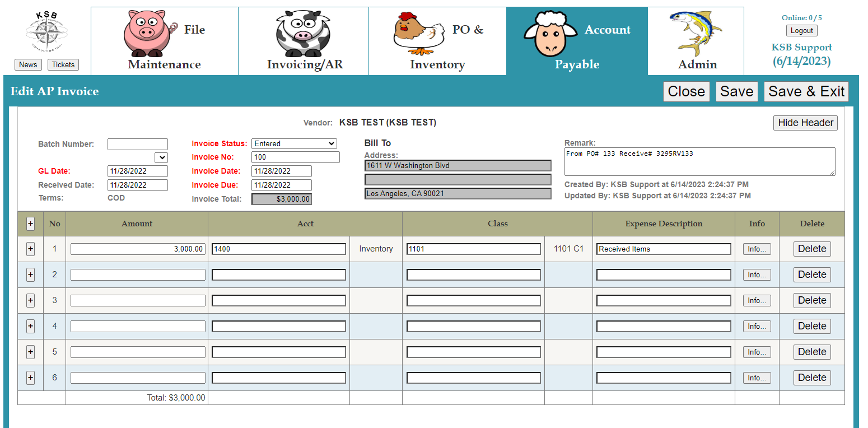The width and height of the screenshot is (868, 428).
Task: Click the Invoice No input field
Action: 295,157
